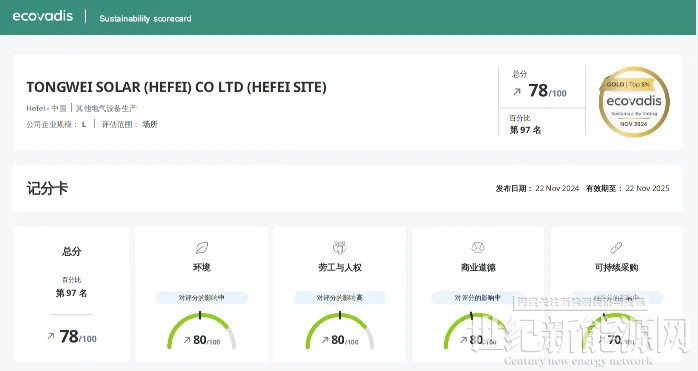Click the company name TONGWEI SOLAR heading
The image size is (698, 371).
[x=176, y=87]
